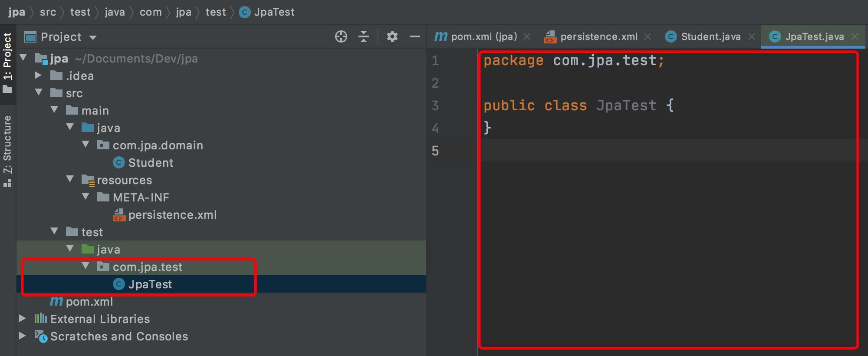This screenshot has height=356, width=868.
Task: Close the JpaTest.java tab
Action: (855, 36)
